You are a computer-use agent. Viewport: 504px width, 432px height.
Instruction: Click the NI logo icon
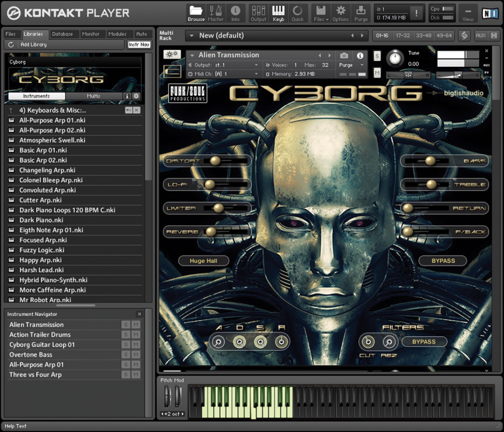click(x=490, y=13)
